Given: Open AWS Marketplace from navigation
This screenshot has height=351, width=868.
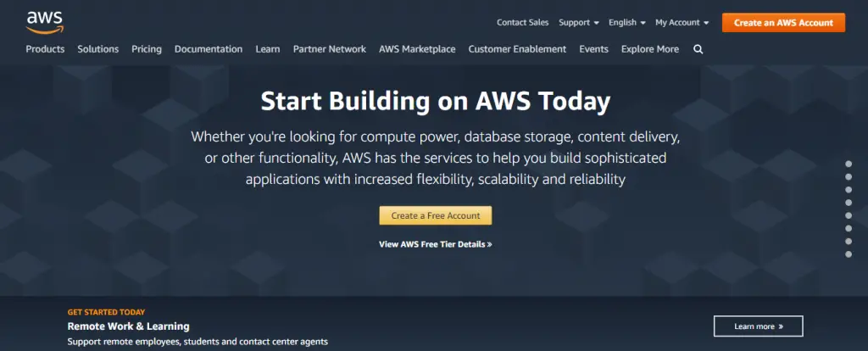Looking at the screenshot, I should pos(417,49).
